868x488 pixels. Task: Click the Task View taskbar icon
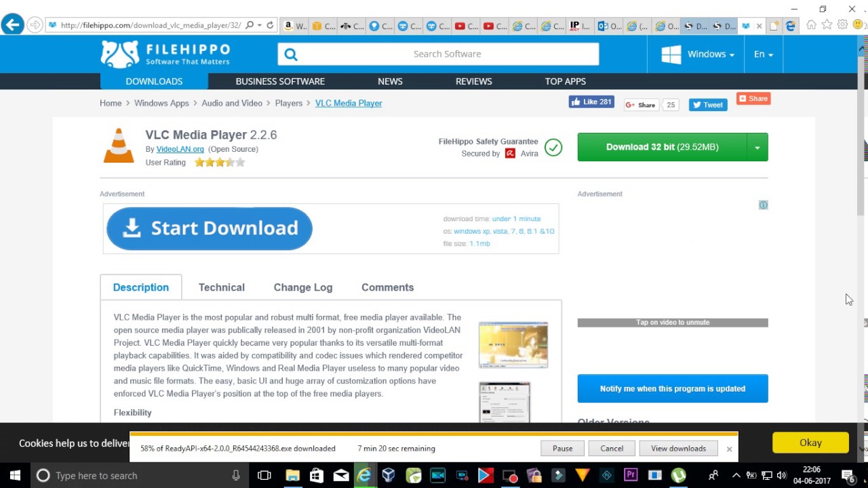point(264,475)
